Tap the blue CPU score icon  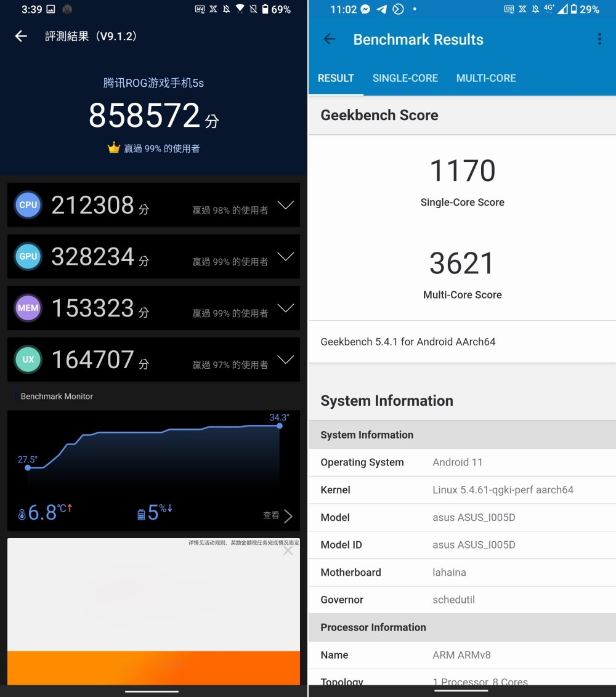pyautogui.click(x=28, y=204)
